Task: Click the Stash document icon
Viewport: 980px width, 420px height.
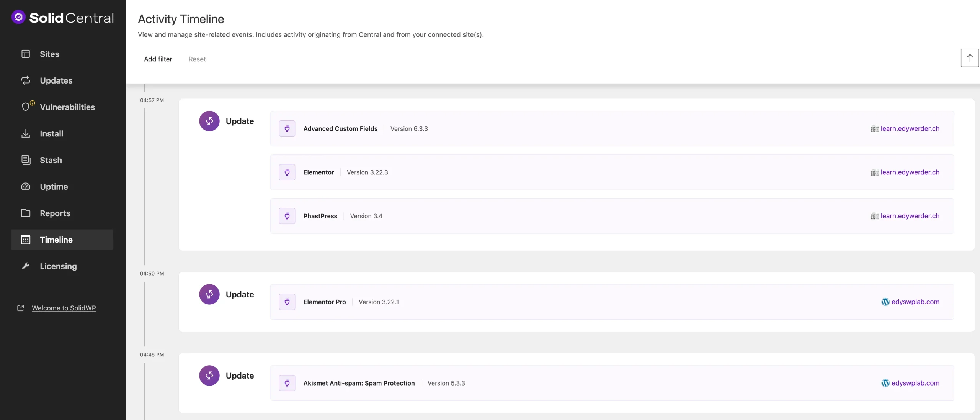Action: (25, 160)
